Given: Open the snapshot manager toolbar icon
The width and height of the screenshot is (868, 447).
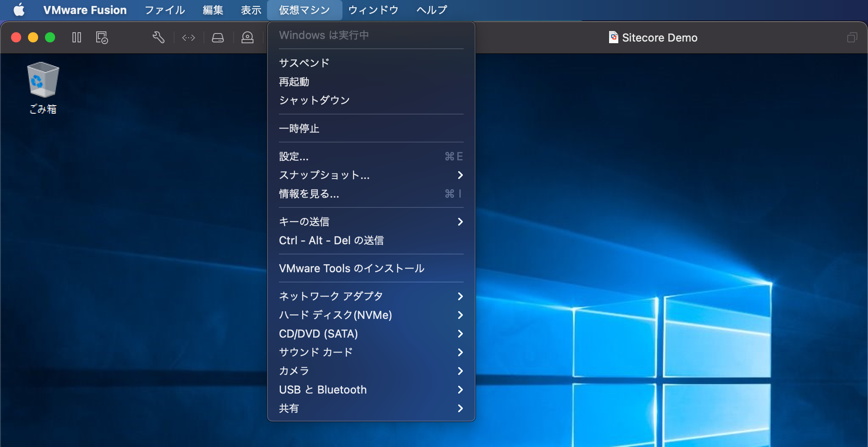Looking at the screenshot, I should (102, 38).
